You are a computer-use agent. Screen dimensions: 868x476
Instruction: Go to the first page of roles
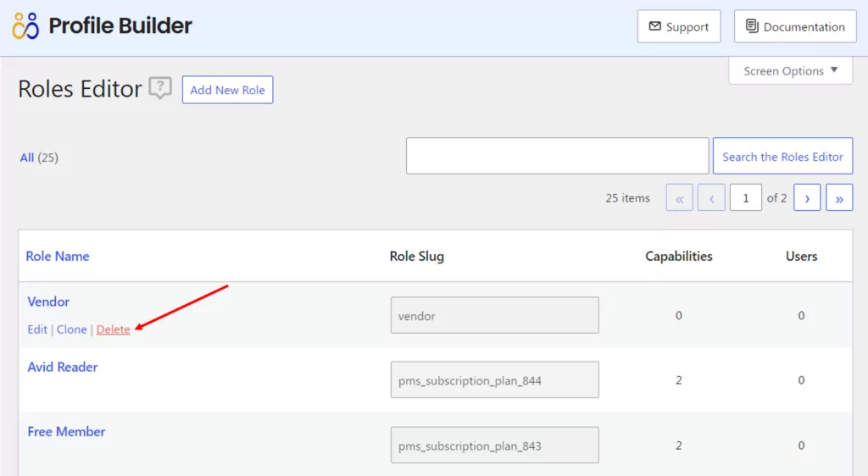coord(679,198)
